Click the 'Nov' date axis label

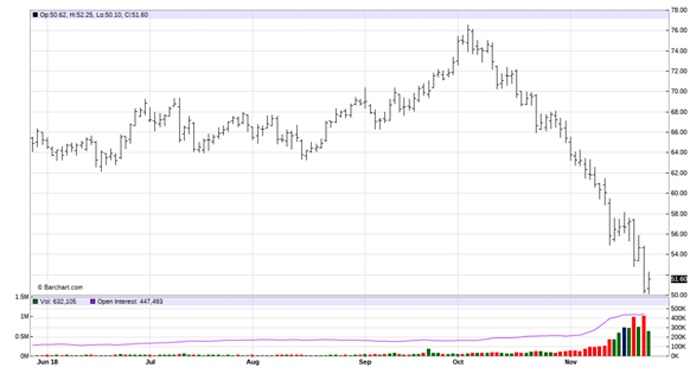571,362
